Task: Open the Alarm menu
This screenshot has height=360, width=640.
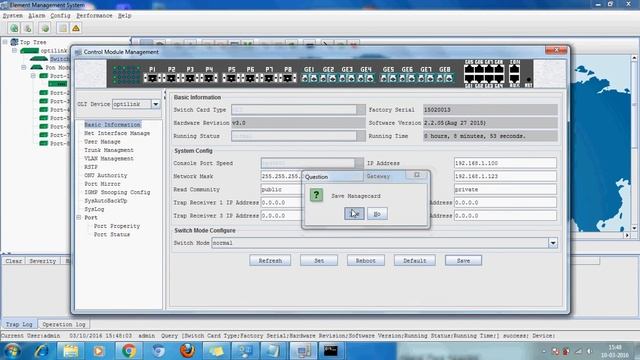Action: 37,16
